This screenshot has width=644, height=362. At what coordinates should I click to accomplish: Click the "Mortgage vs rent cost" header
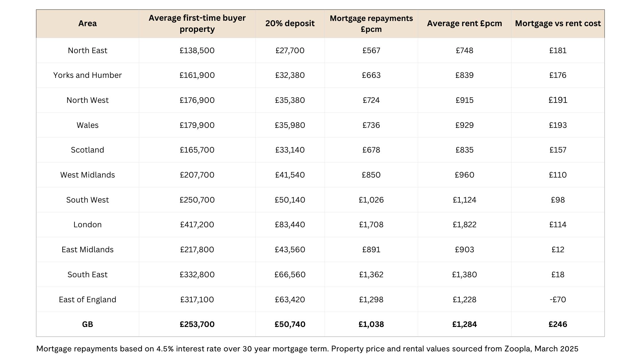[558, 24]
